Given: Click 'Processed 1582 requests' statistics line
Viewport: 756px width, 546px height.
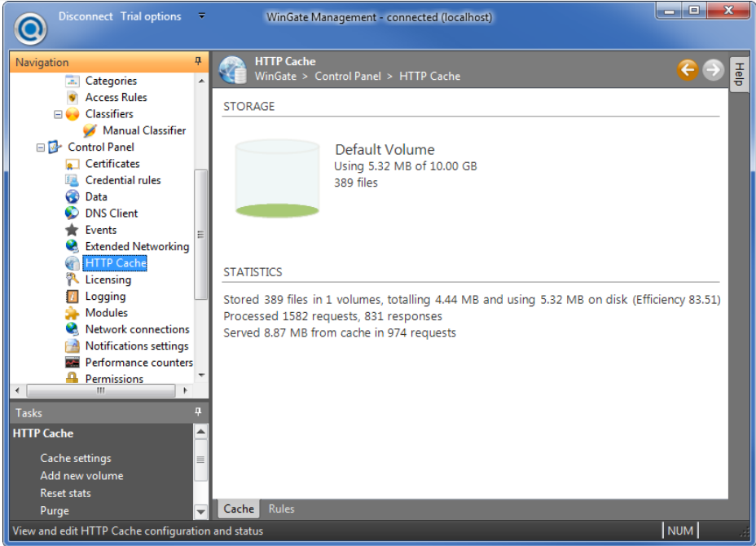Looking at the screenshot, I should tap(332, 316).
